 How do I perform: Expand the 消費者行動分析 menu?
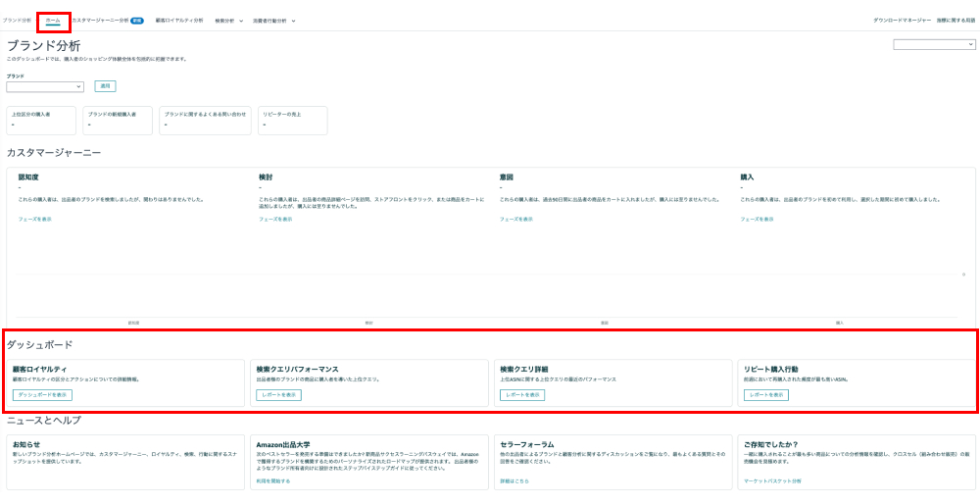(x=273, y=21)
